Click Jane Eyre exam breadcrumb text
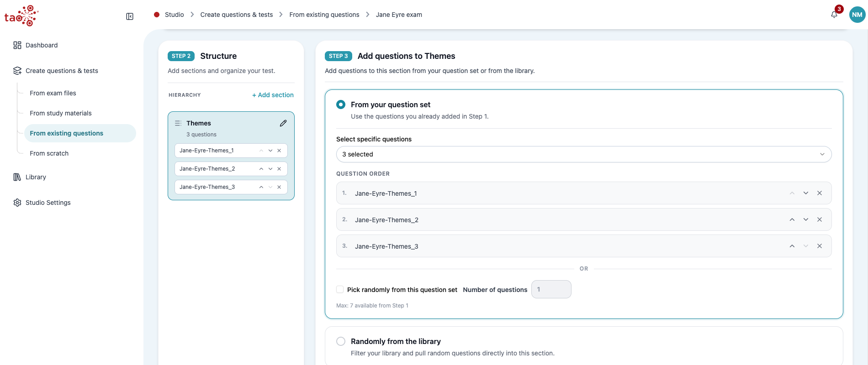 pyautogui.click(x=399, y=15)
